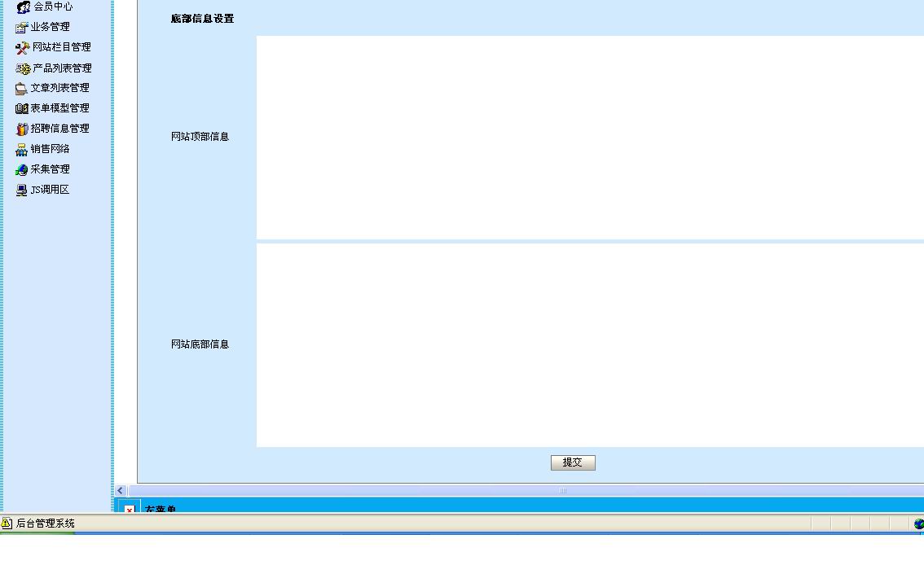The image size is (924, 574).
Task: Click the 左菜单 label at the bottom
Action: tap(161, 509)
